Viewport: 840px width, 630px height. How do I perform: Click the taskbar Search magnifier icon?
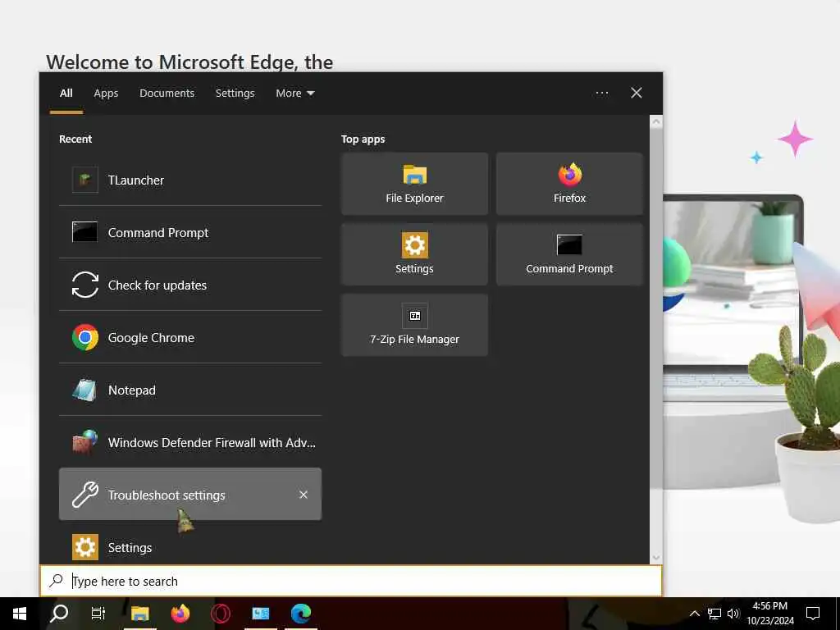pos(59,614)
